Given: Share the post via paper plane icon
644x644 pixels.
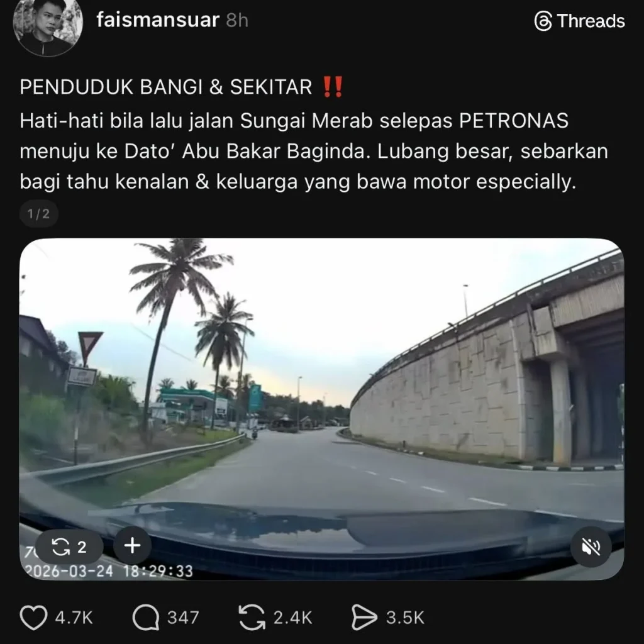Looking at the screenshot, I should click(x=364, y=618).
